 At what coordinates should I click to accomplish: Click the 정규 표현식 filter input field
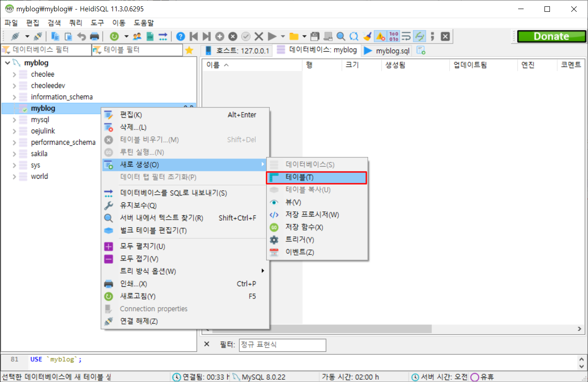282,345
